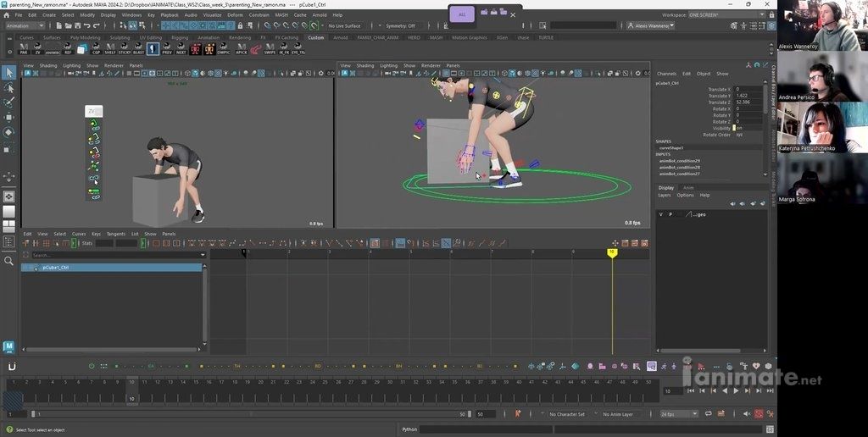Run the PAR shelf script
The image size is (868, 437).
(x=24, y=48)
